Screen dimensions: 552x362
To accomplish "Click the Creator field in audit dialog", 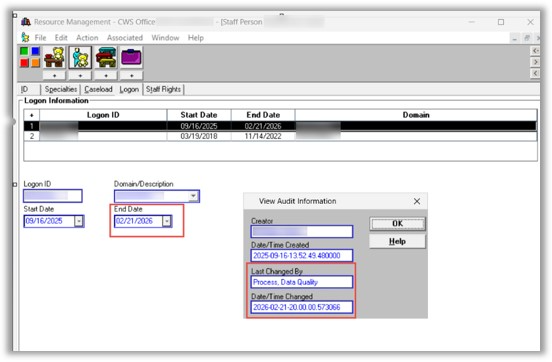I will coord(302,232).
